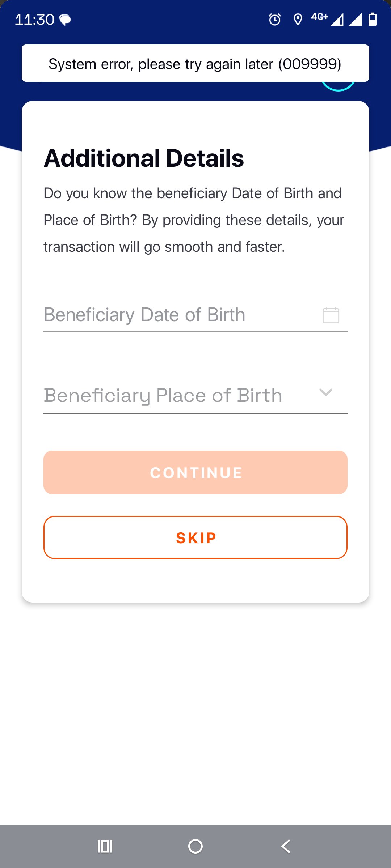Tap the location pin status icon
The image size is (391, 868).
click(x=298, y=20)
